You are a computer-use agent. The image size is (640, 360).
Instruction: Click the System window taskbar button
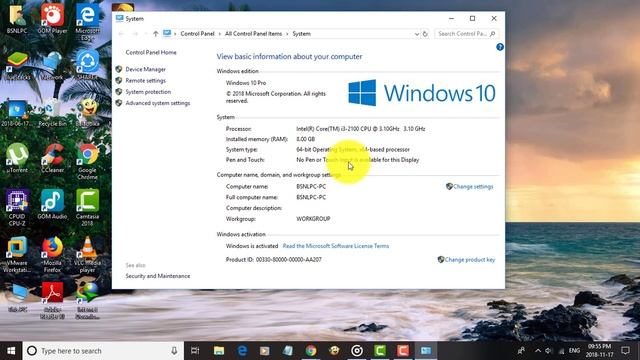point(426,351)
